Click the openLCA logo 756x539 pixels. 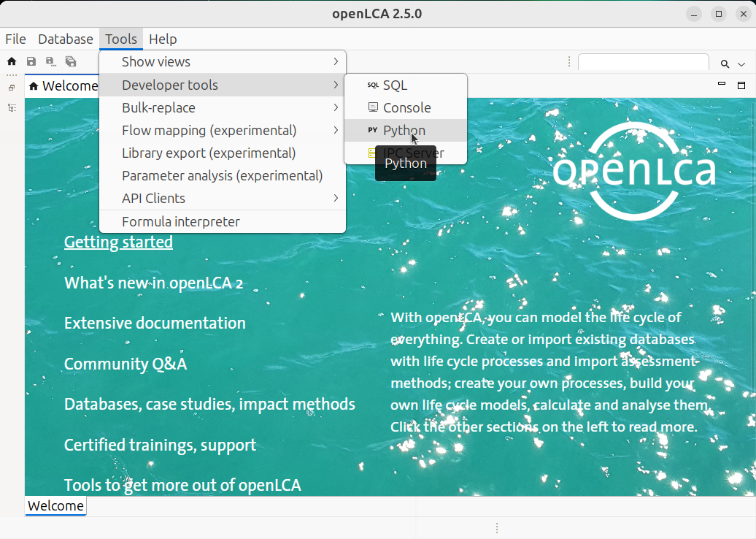click(634, 172)
